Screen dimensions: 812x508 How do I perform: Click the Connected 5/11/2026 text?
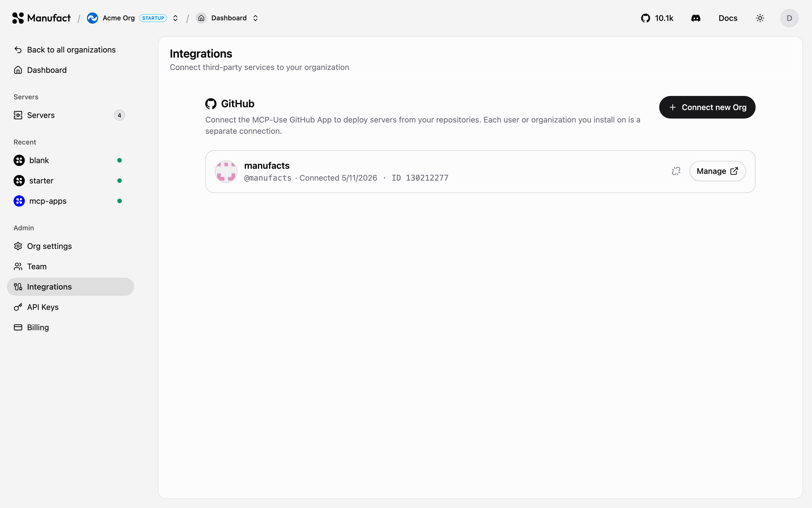(338, 178)
